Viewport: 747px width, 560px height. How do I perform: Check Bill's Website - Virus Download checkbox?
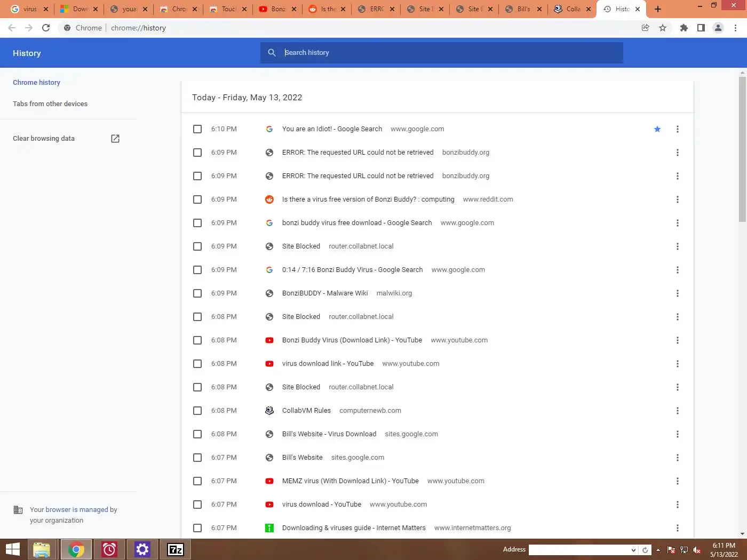[x=197, y=434]
